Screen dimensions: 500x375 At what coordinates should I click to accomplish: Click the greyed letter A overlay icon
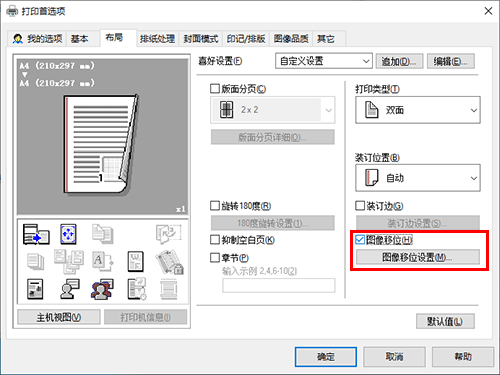point(102,262)
